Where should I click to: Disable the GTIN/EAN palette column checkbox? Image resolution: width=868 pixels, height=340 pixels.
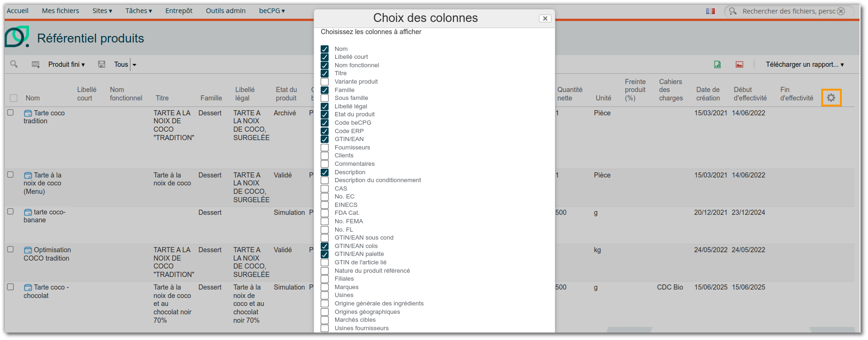(x=325, y=254)
